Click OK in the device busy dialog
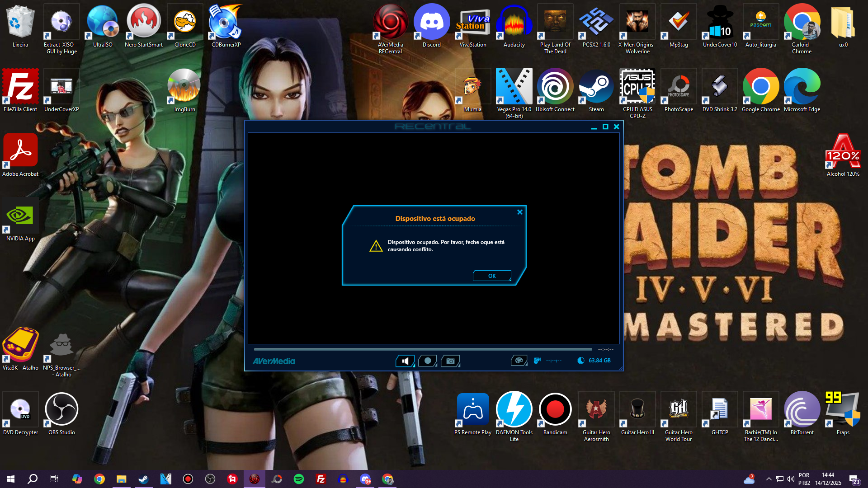868x488 pixels. pyautogui.click(x=492, y=276)
